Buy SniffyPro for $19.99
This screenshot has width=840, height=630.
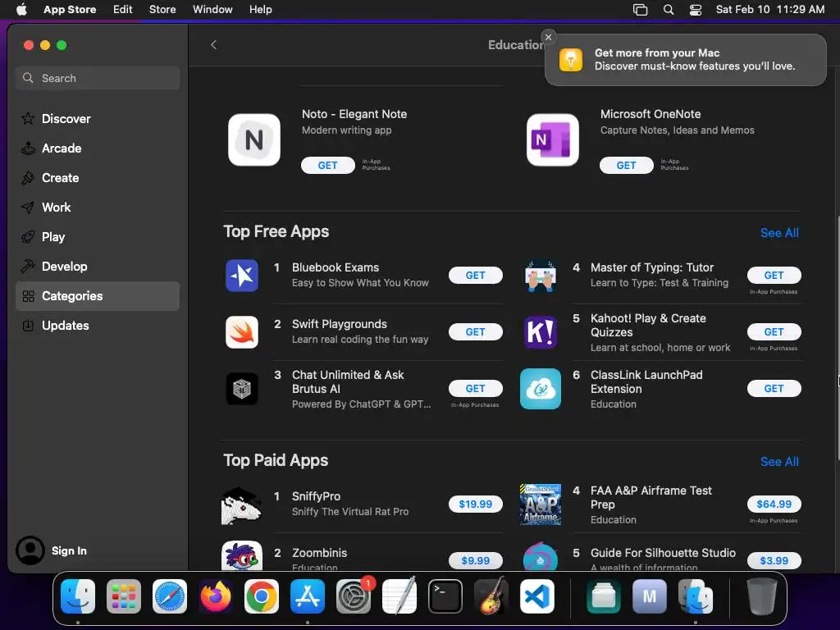click(x=476, y=504)
